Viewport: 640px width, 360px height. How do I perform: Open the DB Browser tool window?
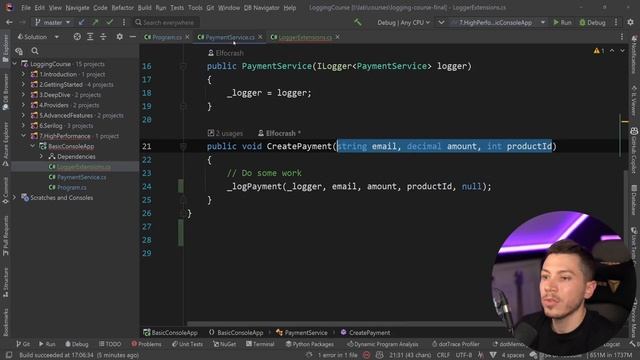(5, 92)
